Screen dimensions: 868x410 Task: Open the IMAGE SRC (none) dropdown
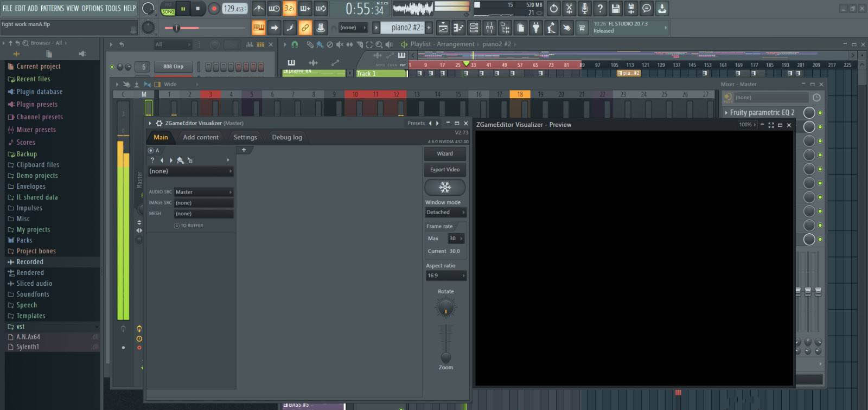[x=203, y=203]
